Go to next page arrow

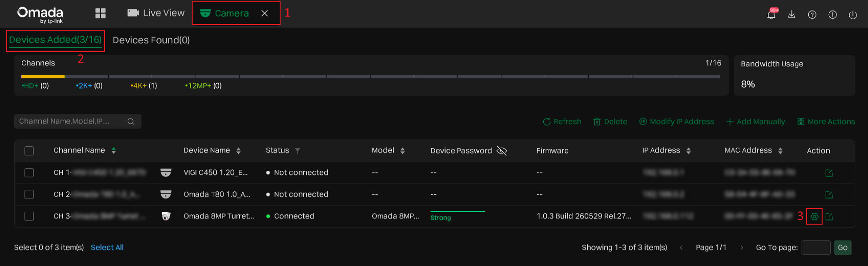pyautogui.click(x=742, y=247)
